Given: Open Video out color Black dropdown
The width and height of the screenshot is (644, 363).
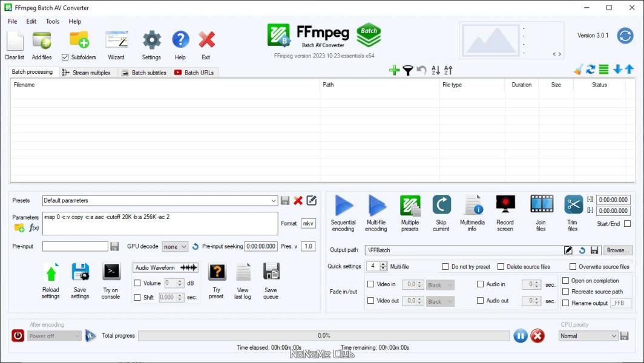Looking at the screenshot, I should pyautogui.click(x=440, y=301).
